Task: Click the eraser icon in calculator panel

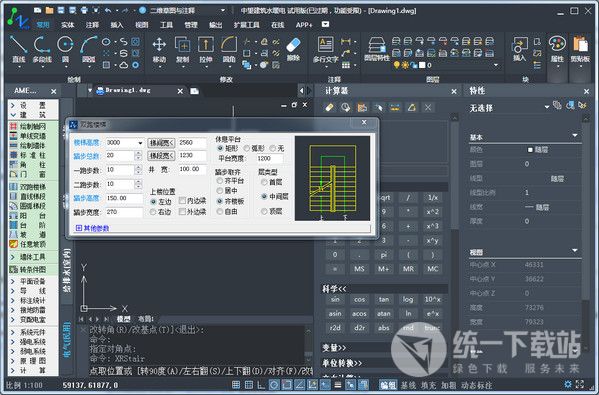Action: click(329, 108)
